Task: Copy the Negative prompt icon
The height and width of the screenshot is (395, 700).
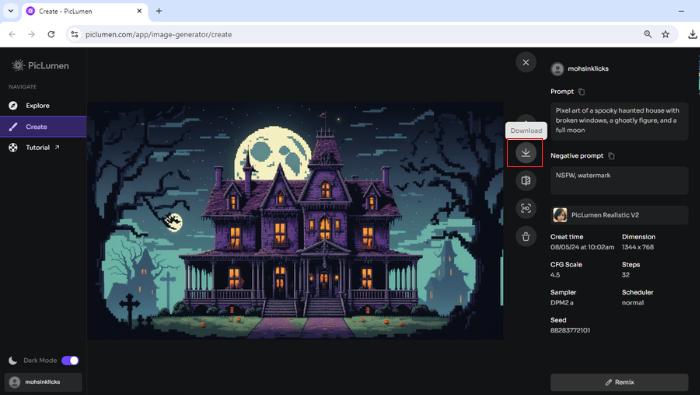Action: click(611, 156)
